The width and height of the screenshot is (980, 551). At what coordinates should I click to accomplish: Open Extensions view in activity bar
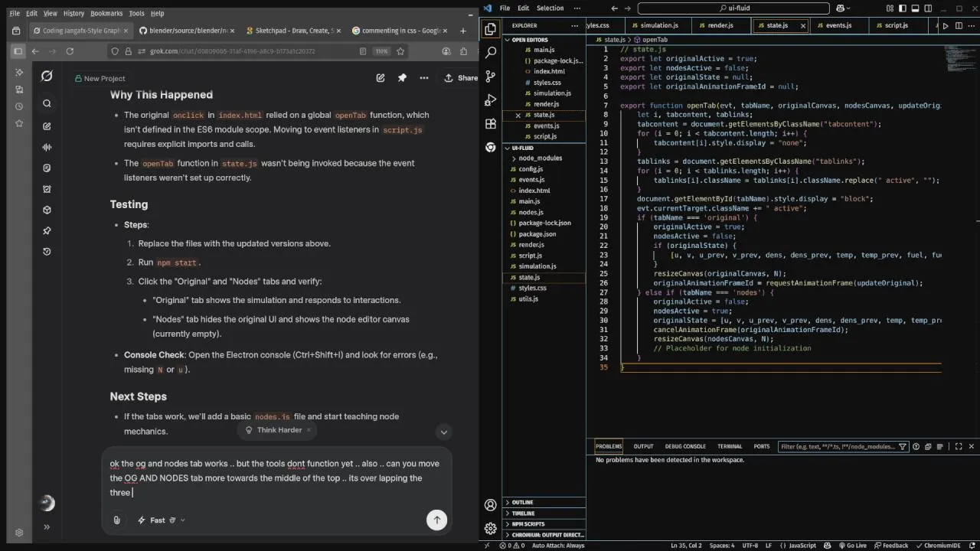coord(491,124)
